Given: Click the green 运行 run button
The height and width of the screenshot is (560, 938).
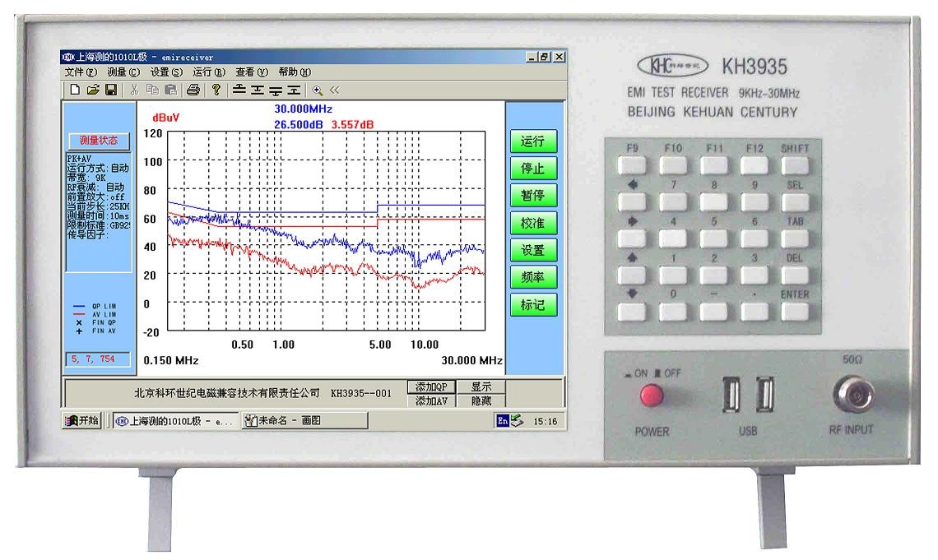Looking at the screenshot, I should point(534,141).
